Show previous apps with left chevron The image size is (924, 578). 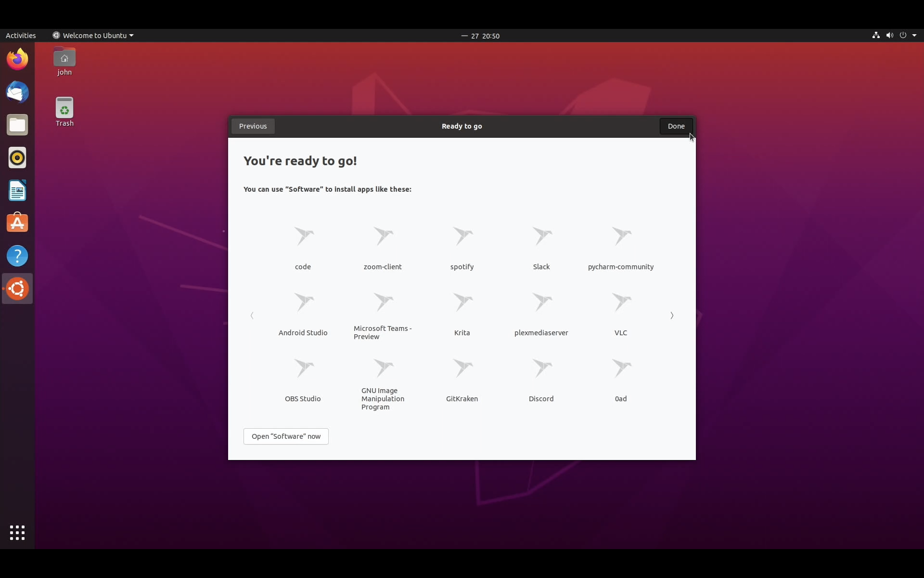252,315
